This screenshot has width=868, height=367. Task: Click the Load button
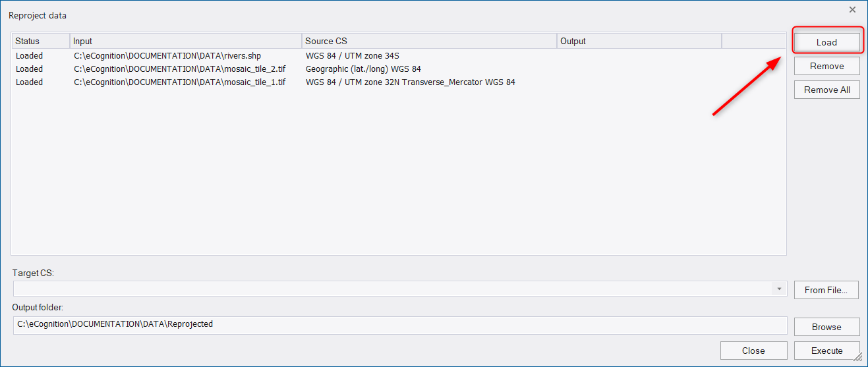826,42
